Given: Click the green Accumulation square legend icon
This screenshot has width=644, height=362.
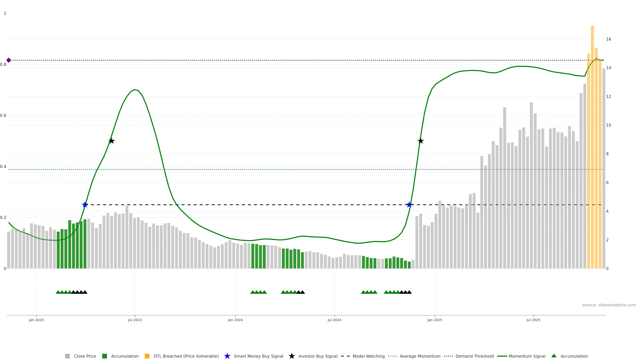Looking at the screenshot, I should point(104,356).
